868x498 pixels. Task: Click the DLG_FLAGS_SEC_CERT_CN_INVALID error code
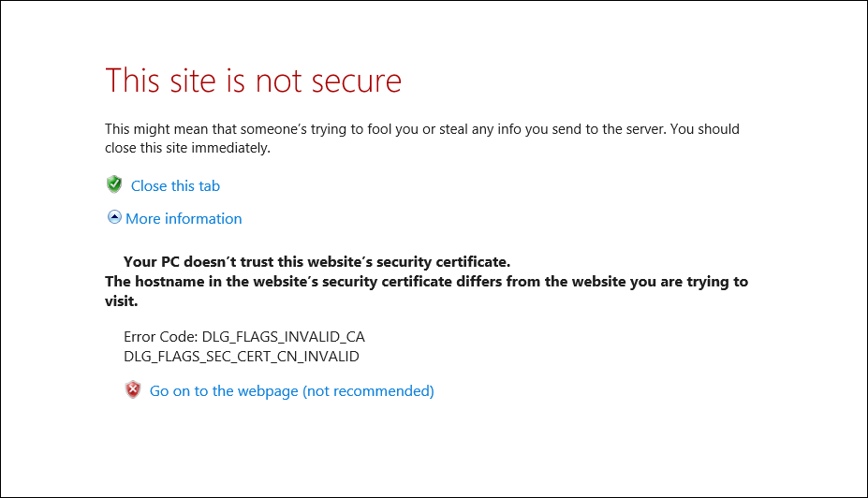click(x=241, y=356)
